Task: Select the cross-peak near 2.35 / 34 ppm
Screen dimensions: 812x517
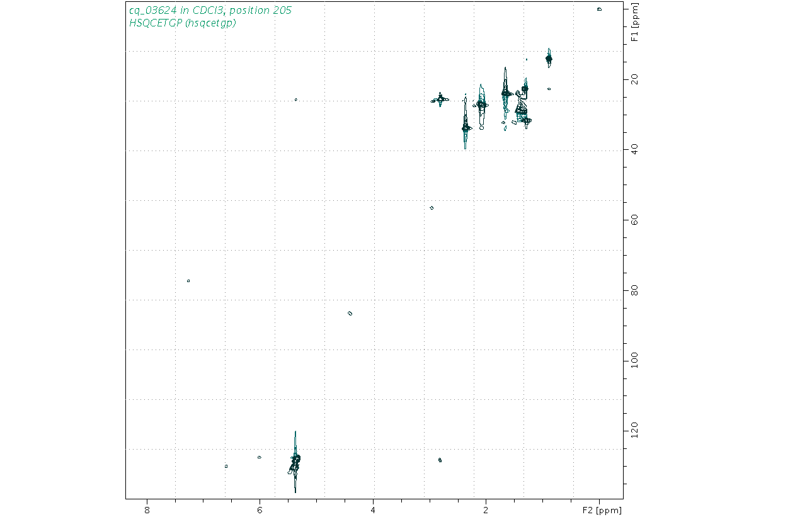Action: [x=466, y=127]
